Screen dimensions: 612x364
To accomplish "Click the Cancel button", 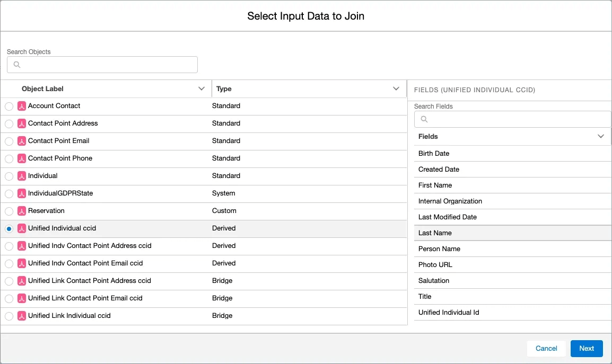I will coord(546,349).
